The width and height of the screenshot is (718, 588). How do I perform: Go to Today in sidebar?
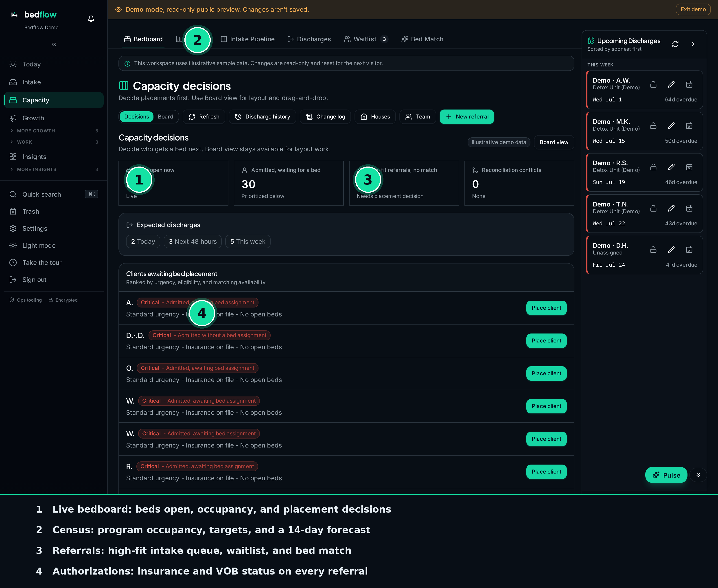pyautogui.click(x=53, y=64)
